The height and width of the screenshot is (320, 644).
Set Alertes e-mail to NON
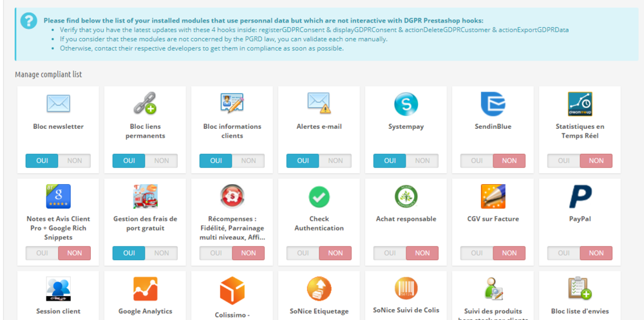tap(336, 160)
